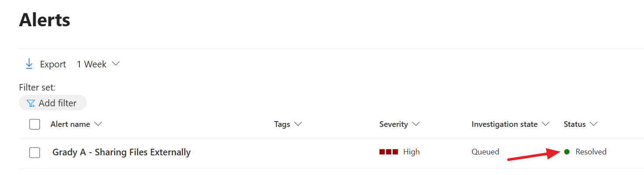Click the funnel icon in Add filter

(31, 103)
